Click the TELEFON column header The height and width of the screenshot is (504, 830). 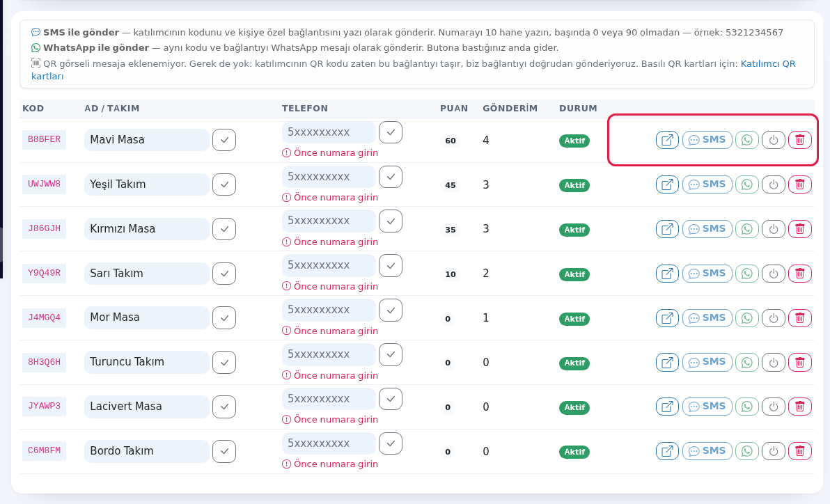pyautogui.click(x=305, y=109)
